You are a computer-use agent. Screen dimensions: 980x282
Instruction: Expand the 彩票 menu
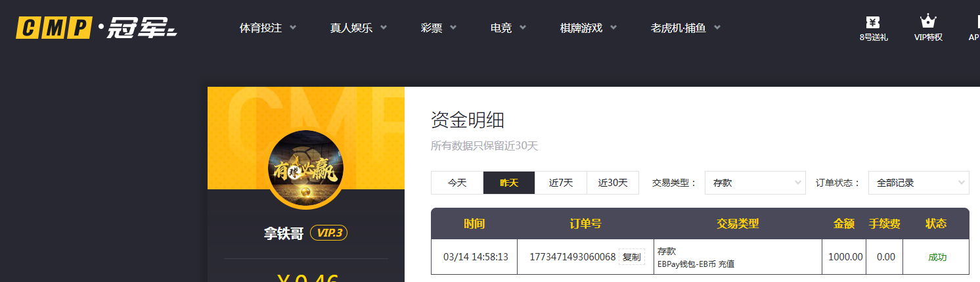(439, 28)
